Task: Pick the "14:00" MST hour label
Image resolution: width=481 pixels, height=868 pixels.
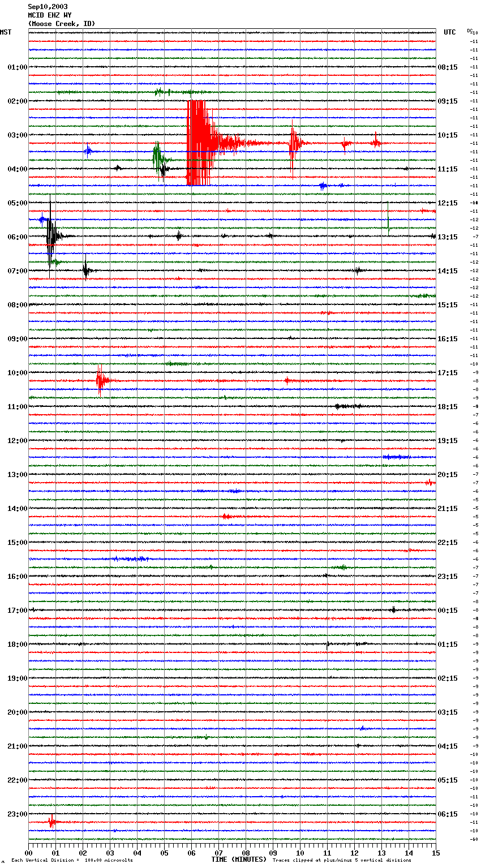Action: [x=18, y=509]
